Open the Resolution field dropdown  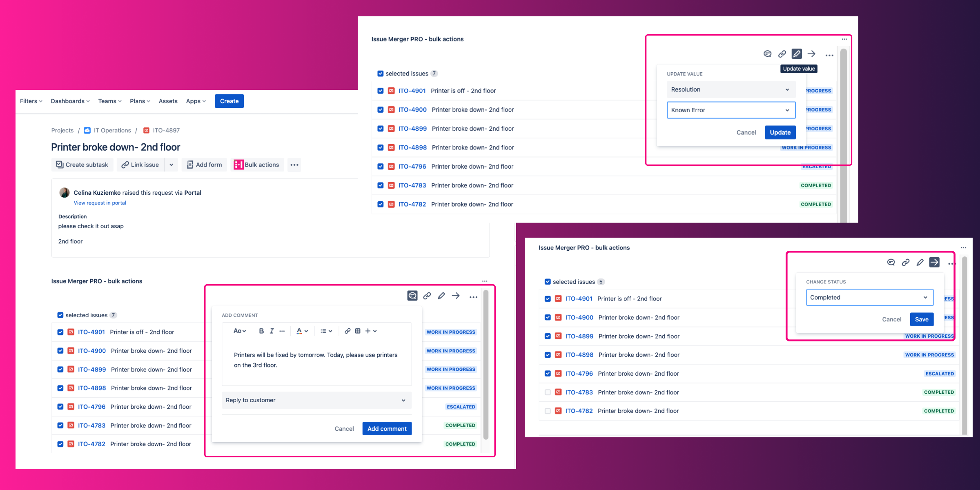[731, 89]
